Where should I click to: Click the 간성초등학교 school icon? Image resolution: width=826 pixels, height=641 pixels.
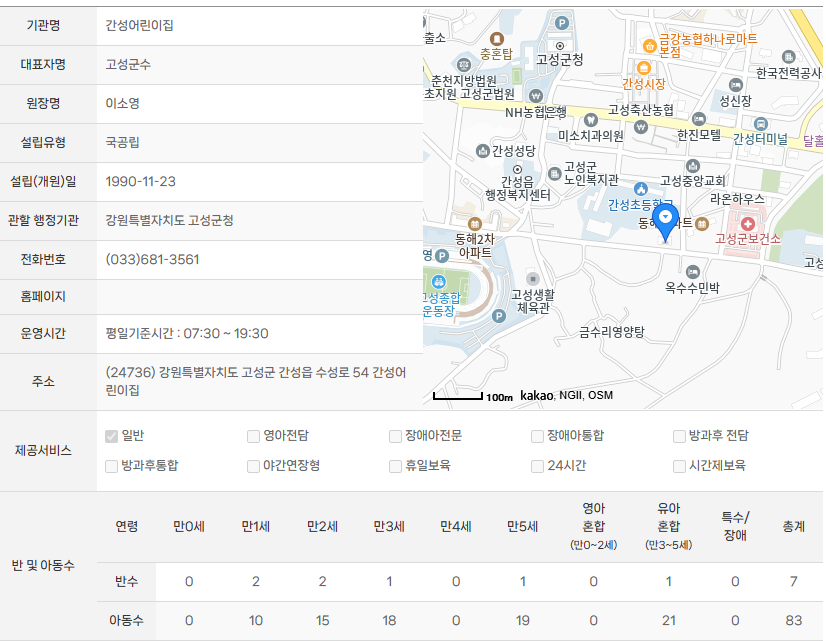[641, 189]
